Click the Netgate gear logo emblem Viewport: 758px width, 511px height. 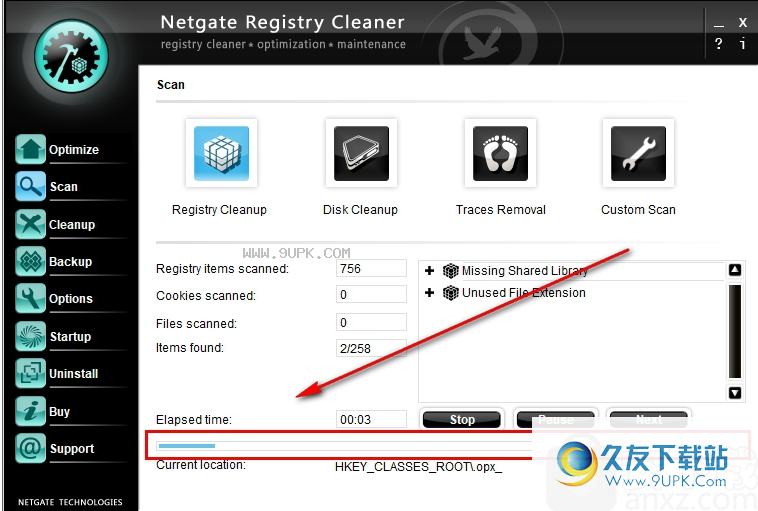(71, 57)
